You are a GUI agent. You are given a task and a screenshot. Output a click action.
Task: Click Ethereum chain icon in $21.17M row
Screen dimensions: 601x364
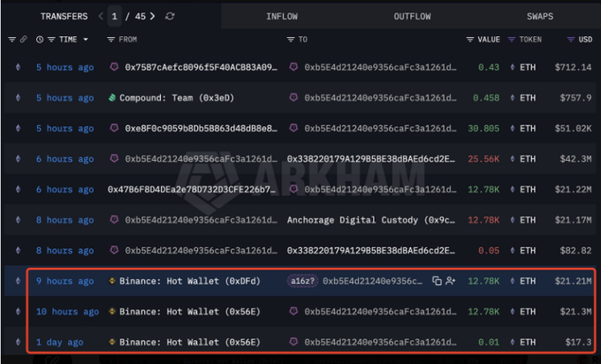point(18,220)
